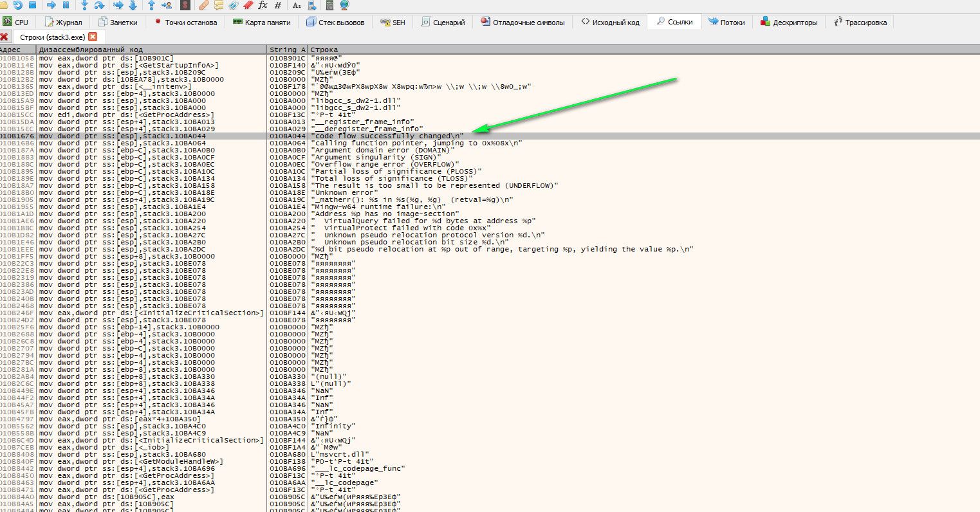Open the Стек вызовов tab
Image resolution: width=980 pixels, height=512 pixels.
point(335,22)
